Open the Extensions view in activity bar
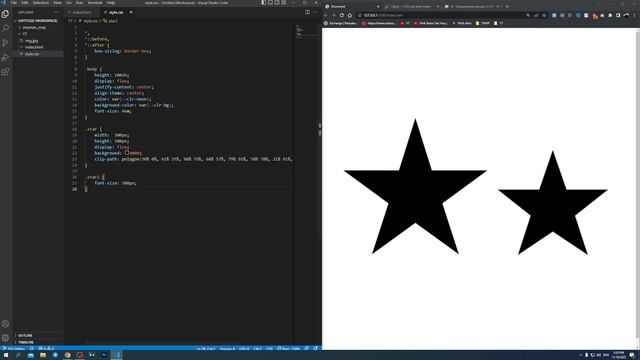 (5, 72)
